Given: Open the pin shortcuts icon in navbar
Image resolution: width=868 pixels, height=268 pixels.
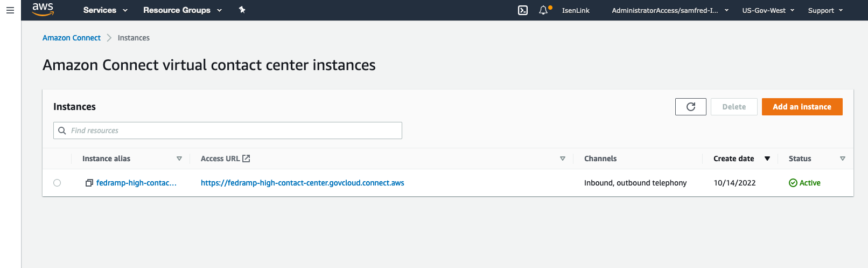Looking at the screenshot, I should tap(242, 10).
